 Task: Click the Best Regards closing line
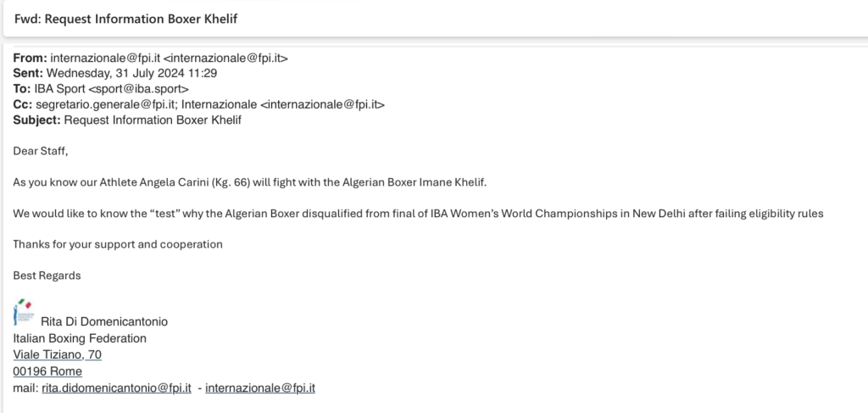point(47,276)
